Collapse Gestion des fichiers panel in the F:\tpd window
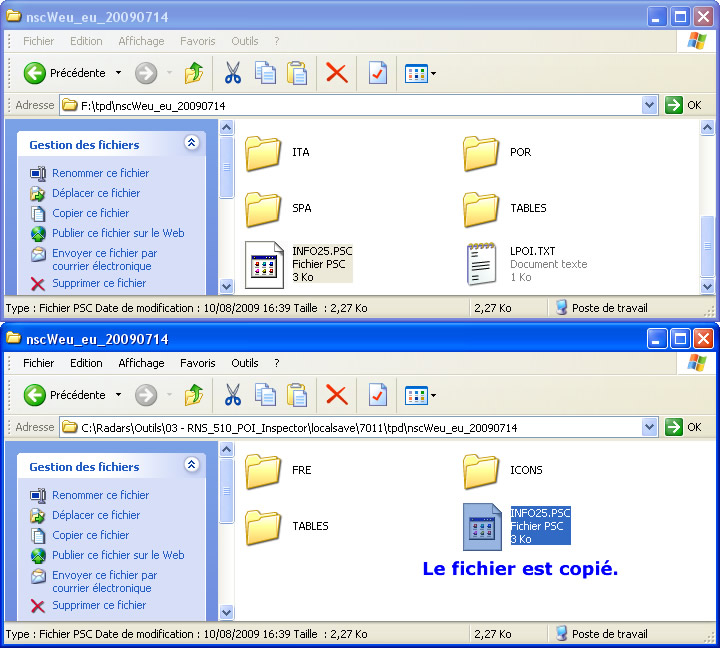This screenshot has height=648, width=720. [191, 144]
